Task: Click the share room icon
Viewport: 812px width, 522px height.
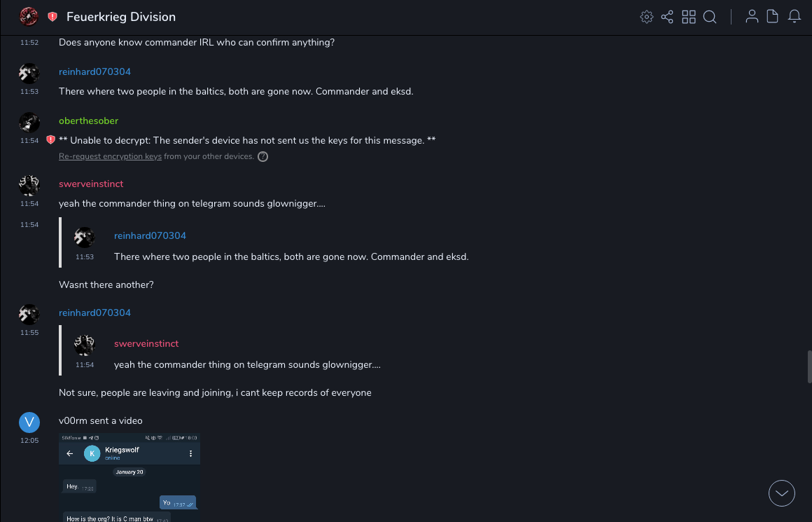Action: coord(667,17)
